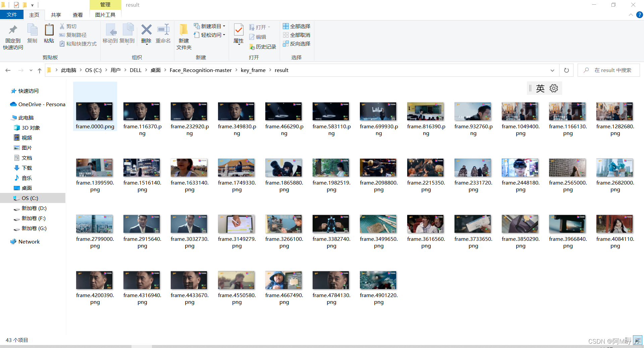Viewport: 644px width, 348px height.
Task: Click the 管理 contextual tab header
Action: (105, 5)
